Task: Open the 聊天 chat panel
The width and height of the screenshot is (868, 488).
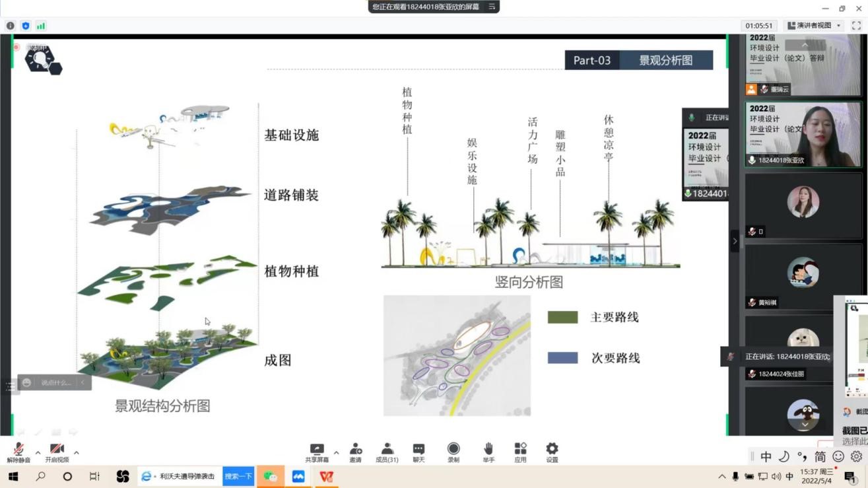Action: tap(418, 452)
